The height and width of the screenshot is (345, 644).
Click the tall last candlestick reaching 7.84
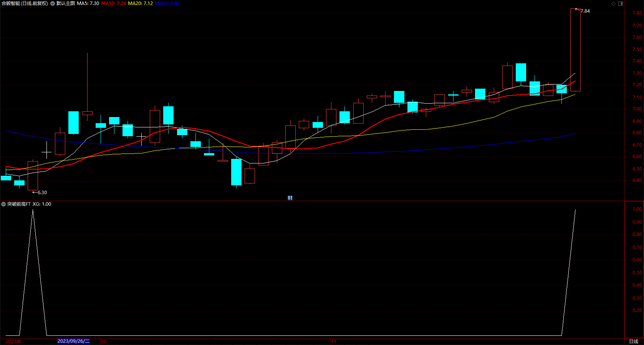point(575,50)
